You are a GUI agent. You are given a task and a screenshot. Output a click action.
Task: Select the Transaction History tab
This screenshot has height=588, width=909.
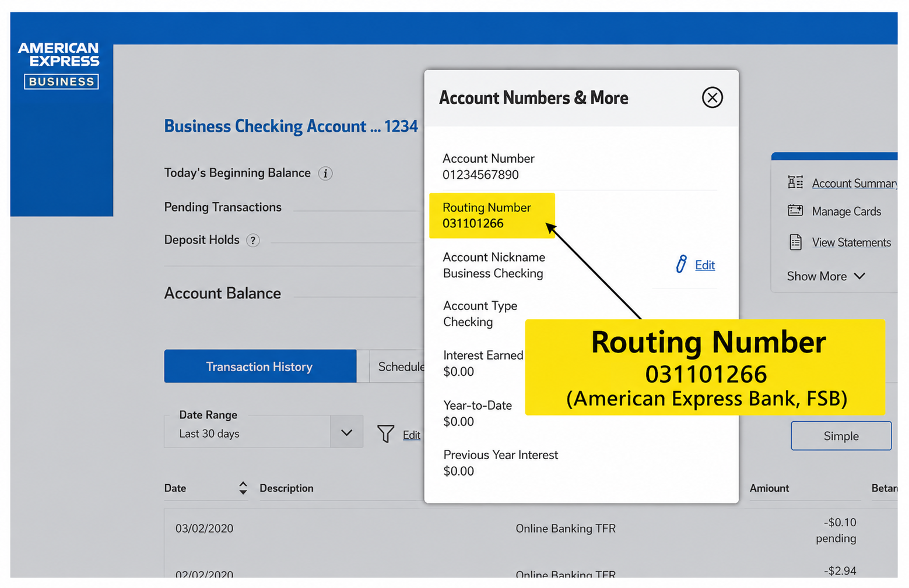coord(260,366)
